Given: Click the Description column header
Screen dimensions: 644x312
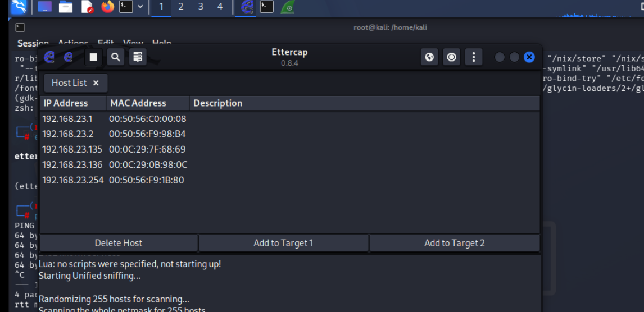Looking at the screenshot, I should tap(364, 103).
